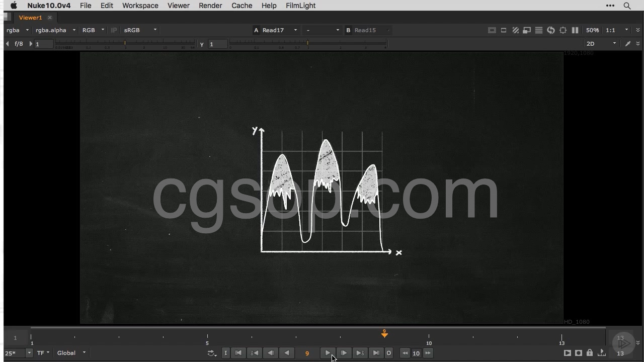Open the B input Read15 dropdown
The width and height of the screenshot is (644, 362).
tap(372, 30)
